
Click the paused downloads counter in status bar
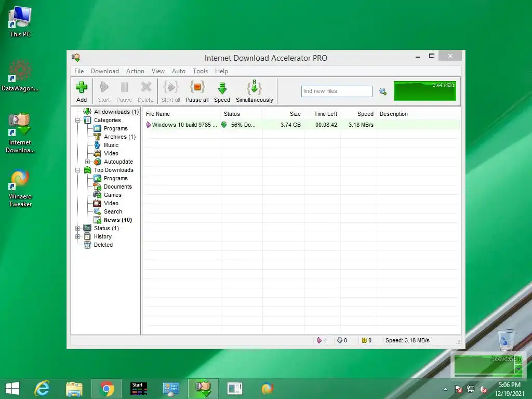pos(366,341)
